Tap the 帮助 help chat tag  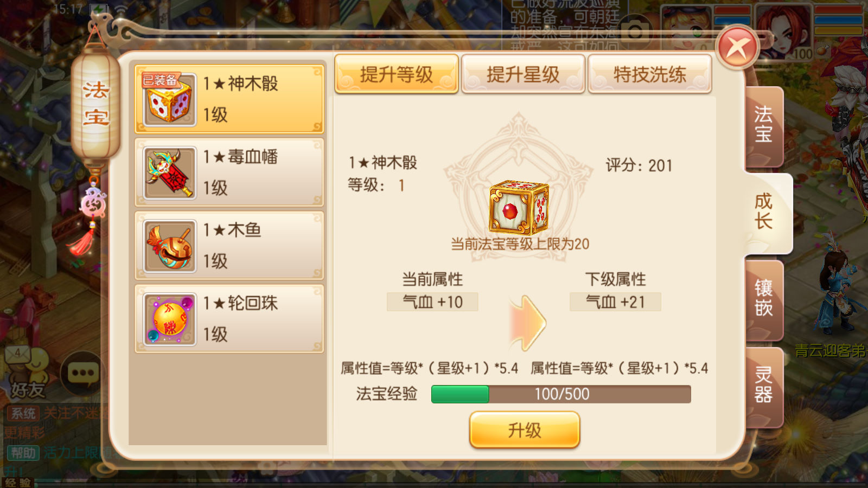coord(23,453)
